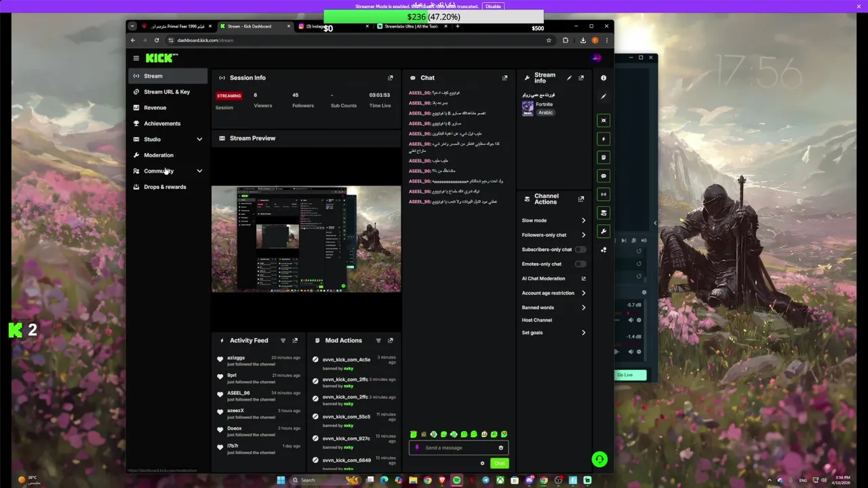
Task: Edit Stream info with pencil icon
Action: 569,78
